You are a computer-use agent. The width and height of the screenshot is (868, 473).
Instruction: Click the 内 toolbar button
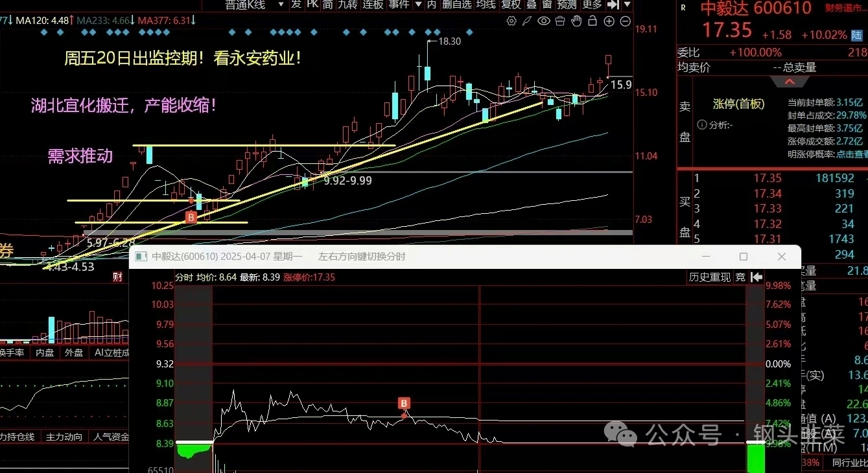(x=432, y=5)
